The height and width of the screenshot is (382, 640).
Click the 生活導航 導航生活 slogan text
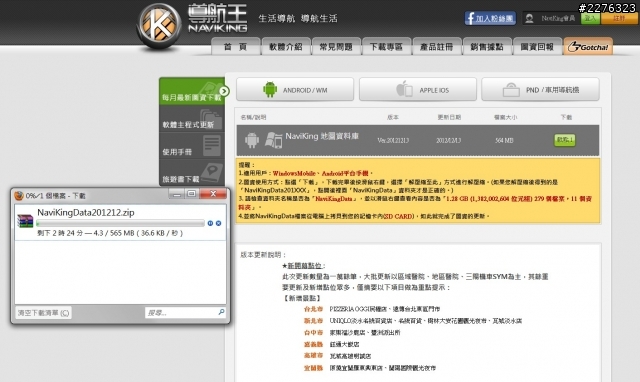pyautogui.click(x=298, y=18)
